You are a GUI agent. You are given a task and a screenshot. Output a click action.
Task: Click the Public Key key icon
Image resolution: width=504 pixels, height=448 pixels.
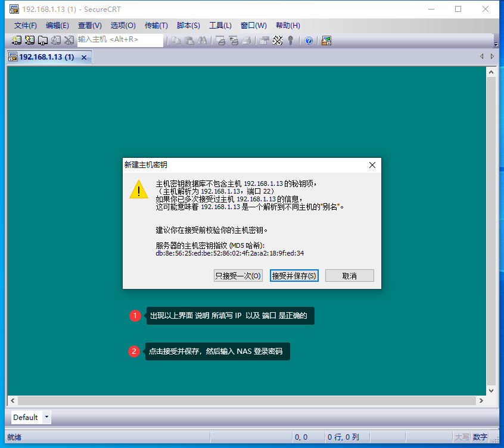tap(290, 41)
